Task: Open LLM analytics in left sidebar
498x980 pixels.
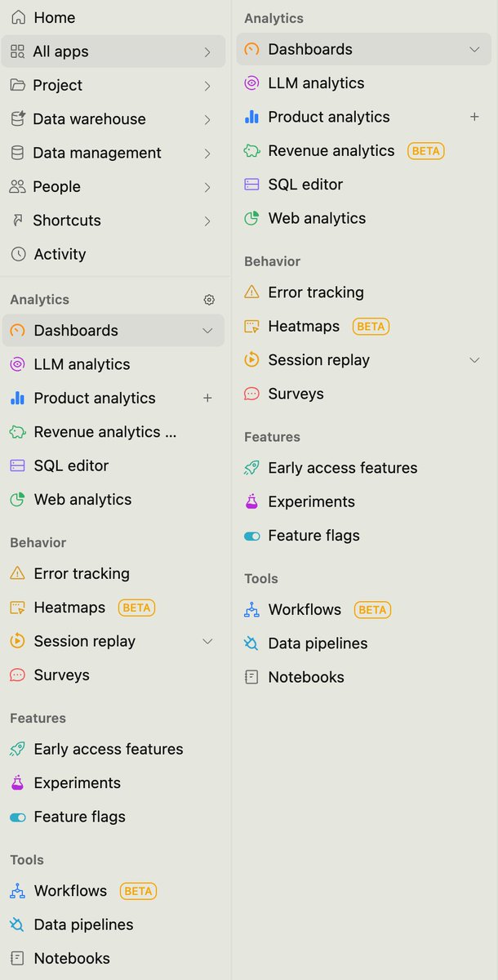Action: point(82,364)
